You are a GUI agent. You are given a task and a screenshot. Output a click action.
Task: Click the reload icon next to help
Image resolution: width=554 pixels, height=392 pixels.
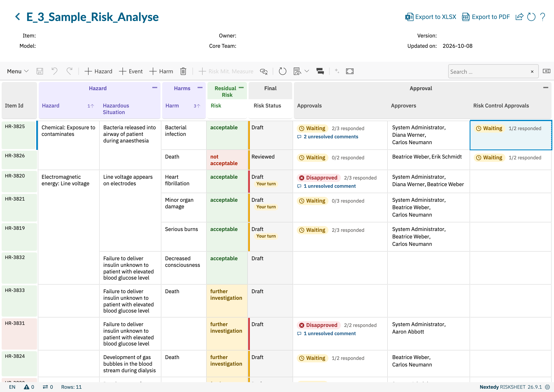tap(531, 17)
